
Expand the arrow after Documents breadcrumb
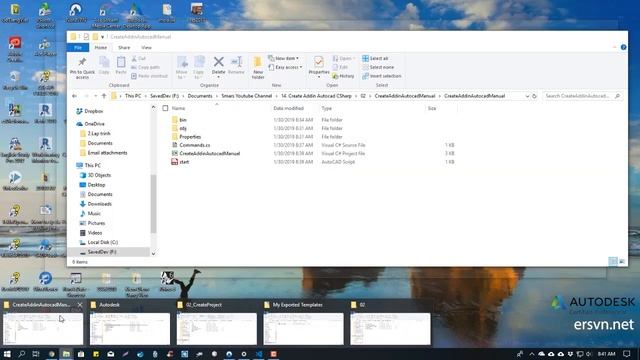click(x=217, y=96)
